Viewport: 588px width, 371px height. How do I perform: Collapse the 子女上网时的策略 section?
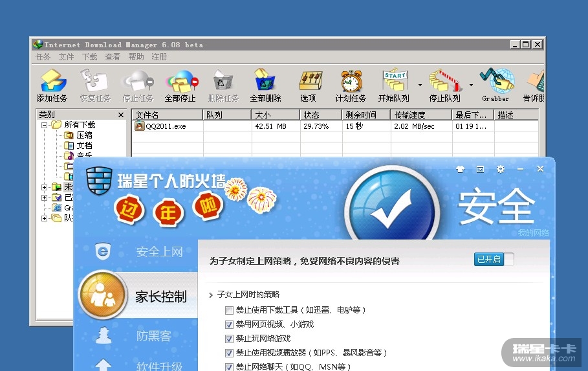point(211,295)
